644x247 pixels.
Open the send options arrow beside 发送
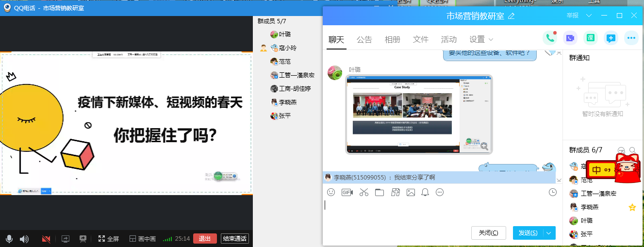point(549,233)
